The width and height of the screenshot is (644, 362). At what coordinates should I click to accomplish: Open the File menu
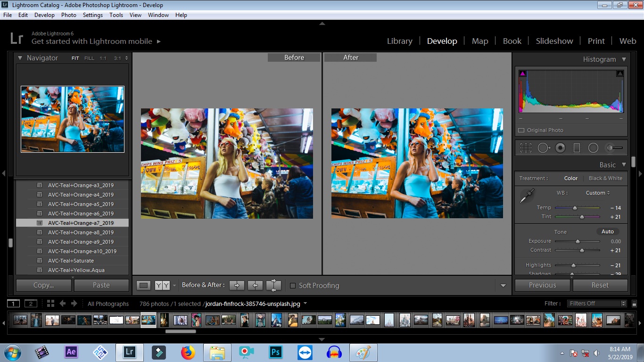click(x=8, y=15)
